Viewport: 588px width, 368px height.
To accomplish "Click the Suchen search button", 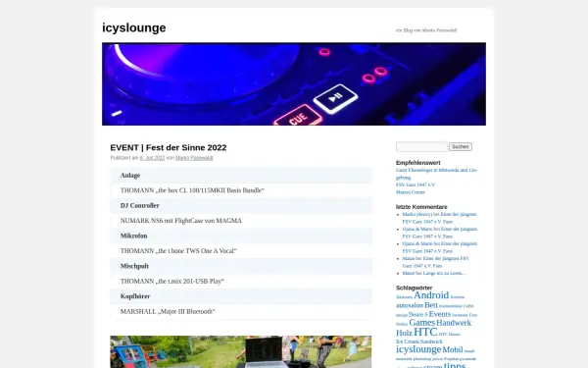I will pos(461,147).
